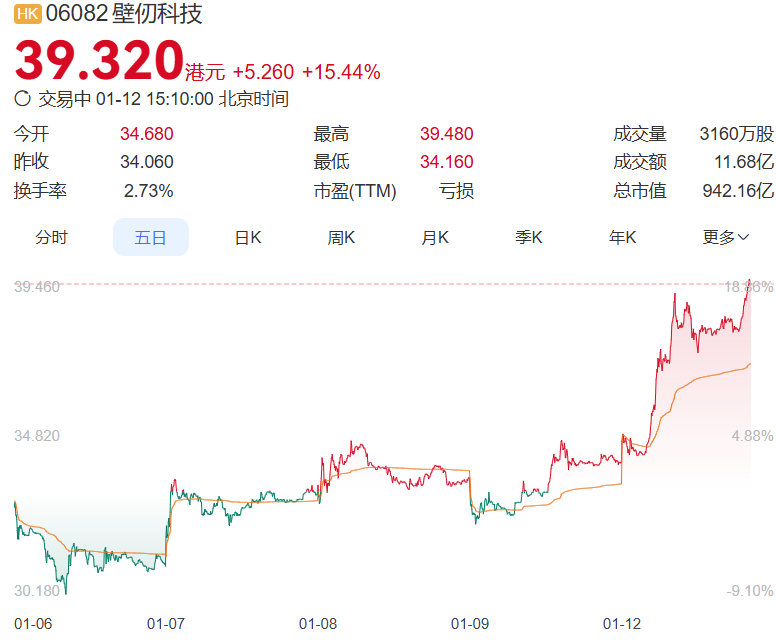
Task: Click the 总市值 market cap value
Action: tap(738, 191)
